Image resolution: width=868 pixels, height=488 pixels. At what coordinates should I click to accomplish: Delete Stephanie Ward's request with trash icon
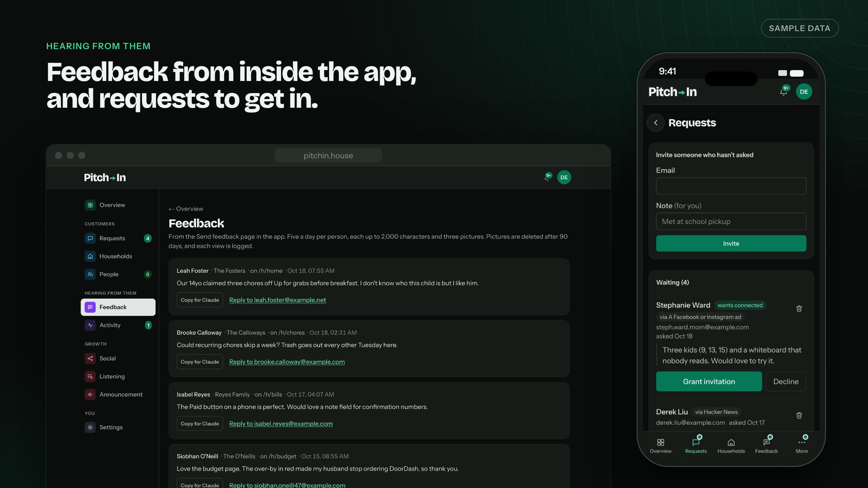pyautogui.click(x=799, y=309)
